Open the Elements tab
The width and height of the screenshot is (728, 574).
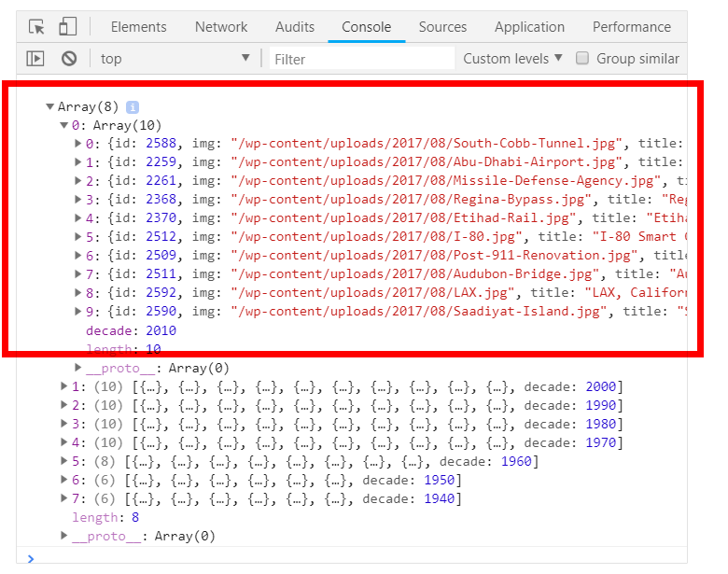pyautogui.click(x=138, y=27)
